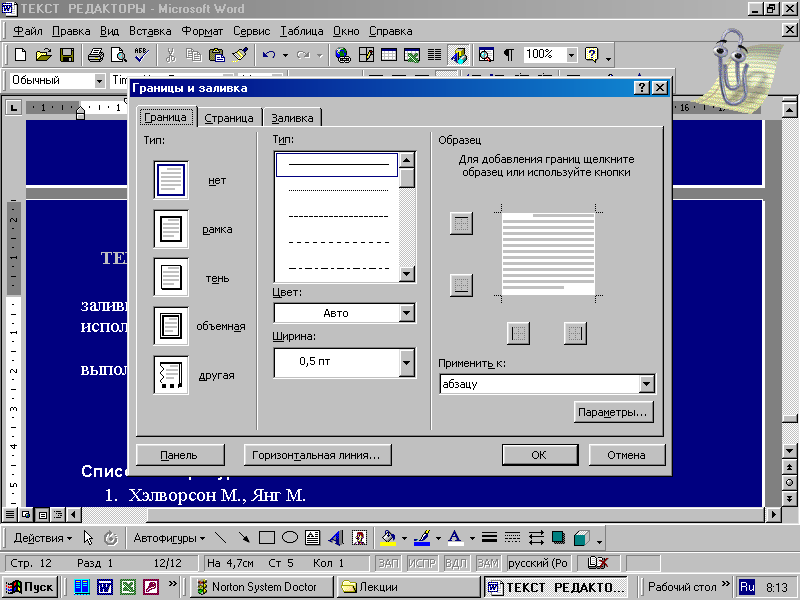Click the Text Box drawing icon
Viewport: 800px width, 600px height.
click(313, 538)
